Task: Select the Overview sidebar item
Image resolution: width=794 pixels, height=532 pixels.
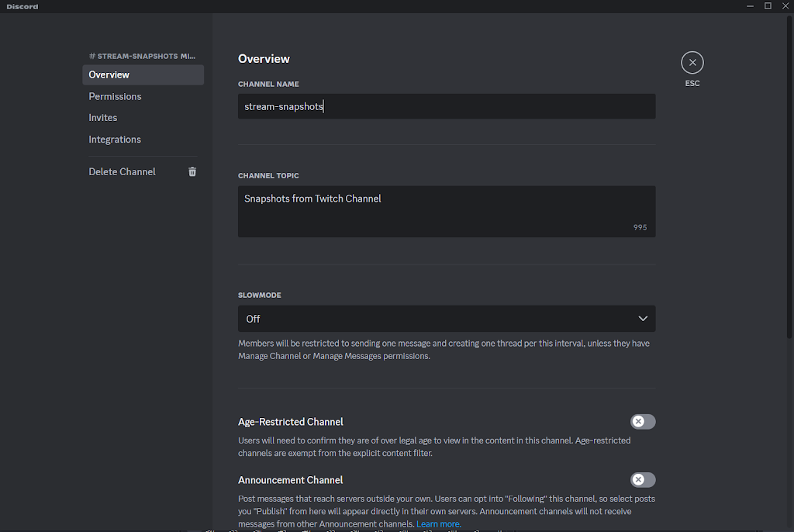Action: pos(109,75)
